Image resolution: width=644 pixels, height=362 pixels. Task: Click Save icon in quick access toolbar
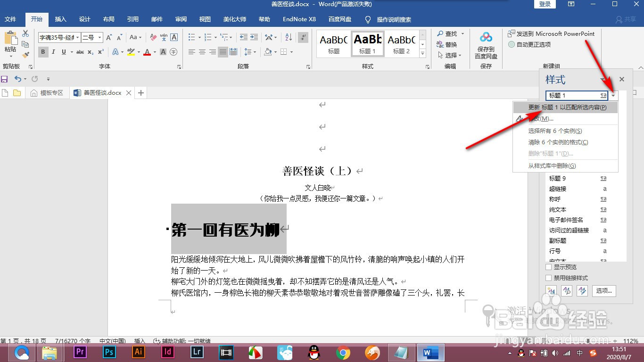pyautogui.click(x=5, y=79)
